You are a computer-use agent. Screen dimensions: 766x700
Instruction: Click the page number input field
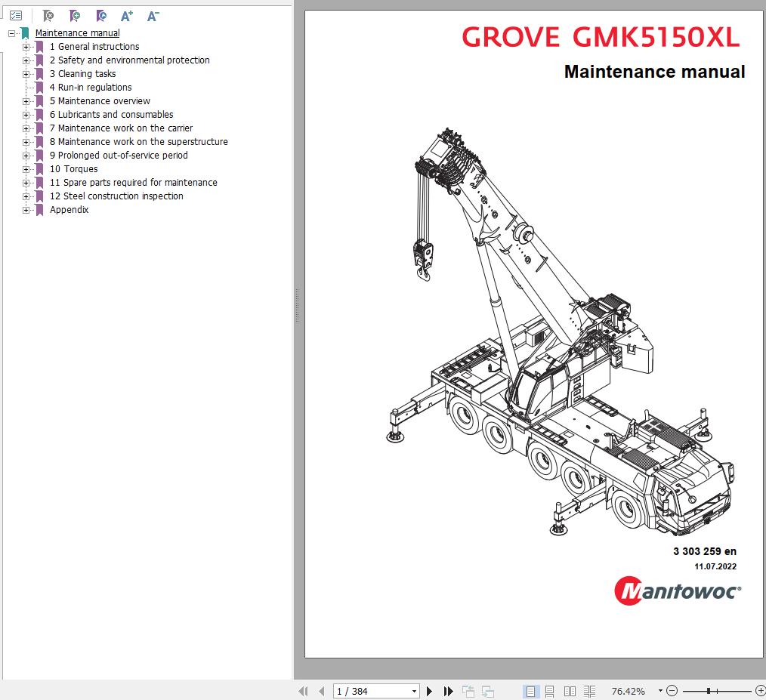370,691
